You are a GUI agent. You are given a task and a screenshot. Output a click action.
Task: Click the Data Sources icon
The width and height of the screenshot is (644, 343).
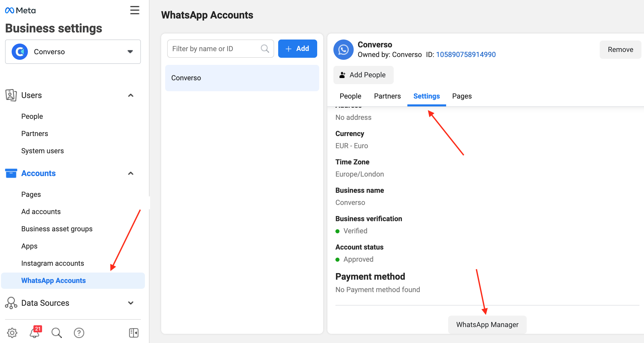tap(11, 303)
